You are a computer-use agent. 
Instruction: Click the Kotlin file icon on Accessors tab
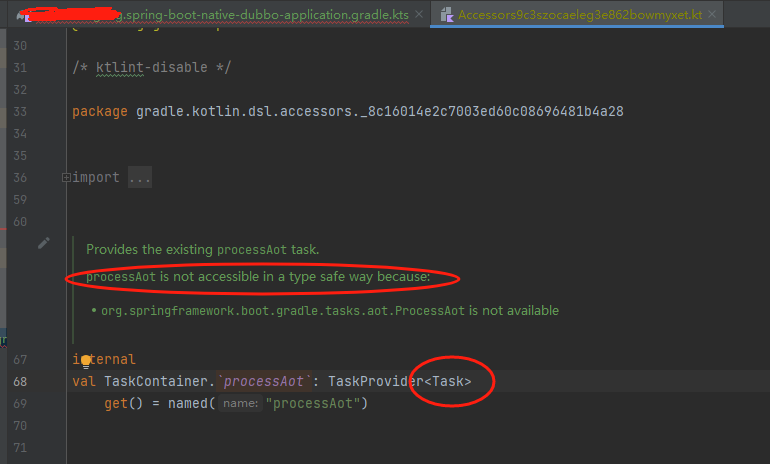pyautogui.click(x=446, y=15)
